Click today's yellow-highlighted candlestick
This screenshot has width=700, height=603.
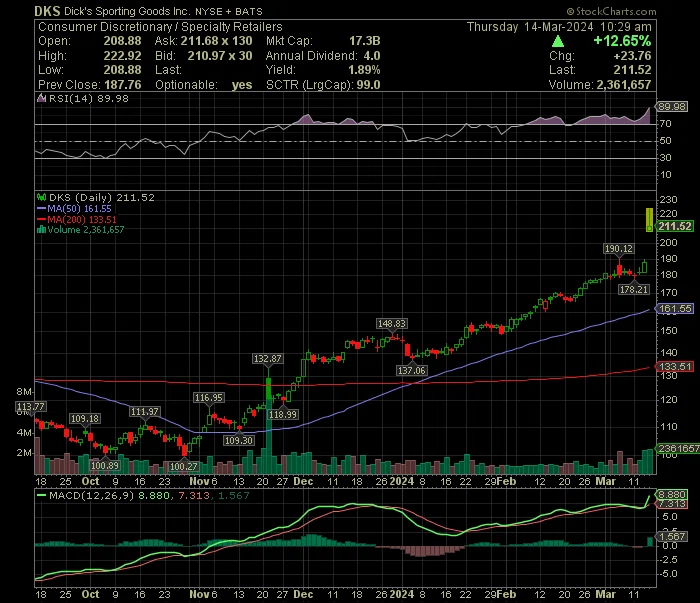point(649,220)
